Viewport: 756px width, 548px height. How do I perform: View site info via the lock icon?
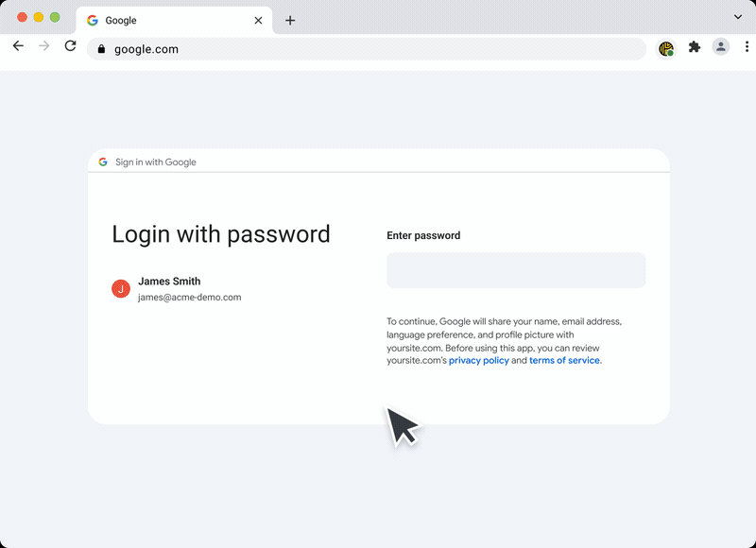(101, 49)
